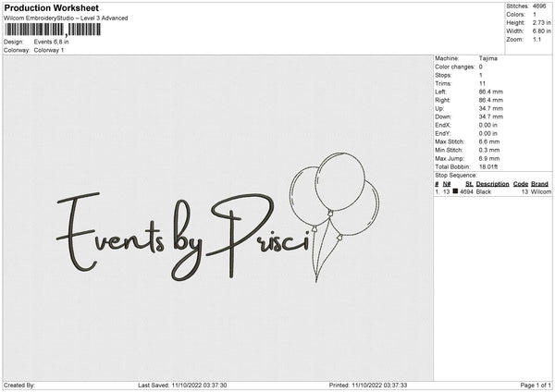The width and height of the screenshot is (555, 392).
Task: Select the Width value '6.80 in'
Action: pos(541,31)
